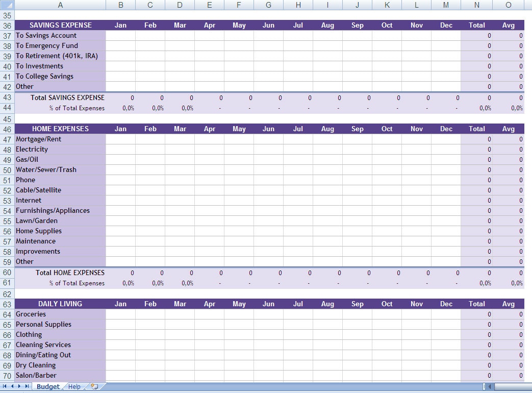532x393 pixels.
Task: Select the Budget sheet tab
Action: [47, 386]
